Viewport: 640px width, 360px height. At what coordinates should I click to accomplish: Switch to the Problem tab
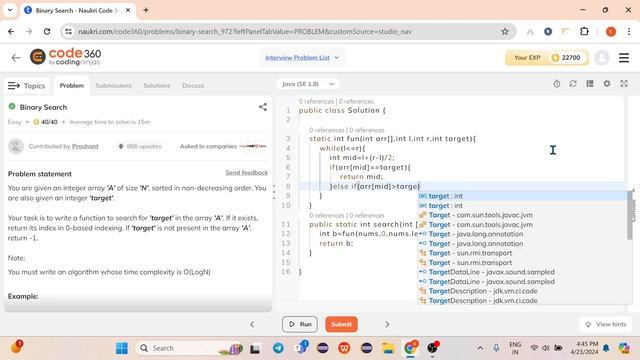tap(71, 86)
